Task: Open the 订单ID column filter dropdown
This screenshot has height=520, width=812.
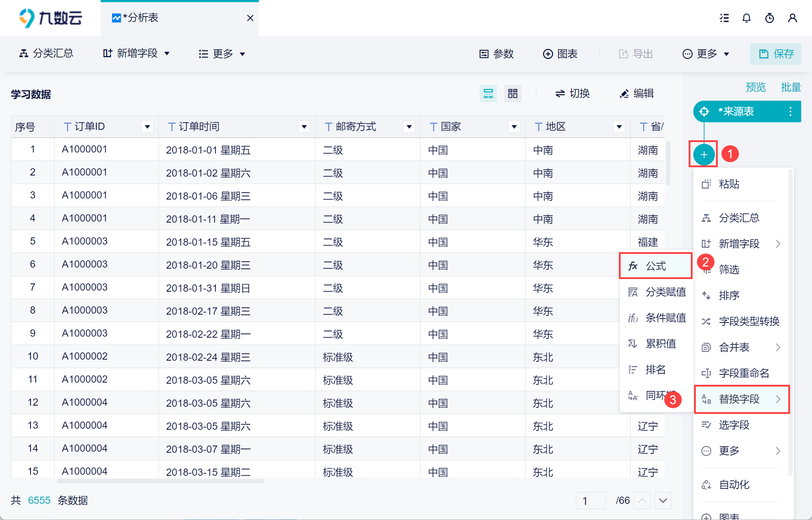Action: click(147, 127)
